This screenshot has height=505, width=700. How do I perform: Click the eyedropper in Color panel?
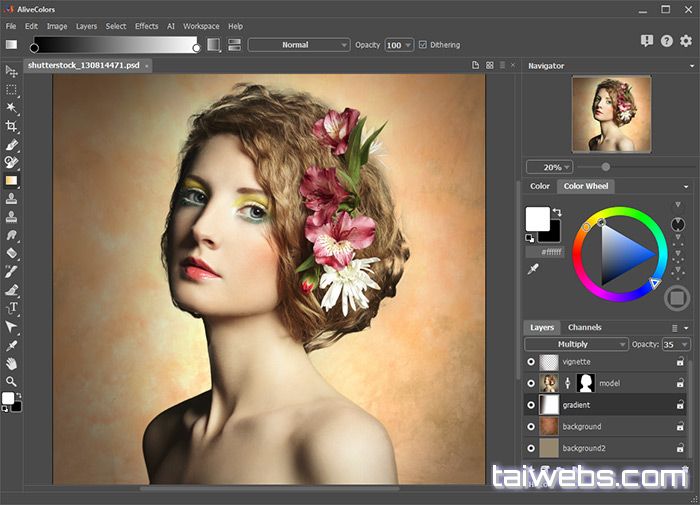(533, 271)
